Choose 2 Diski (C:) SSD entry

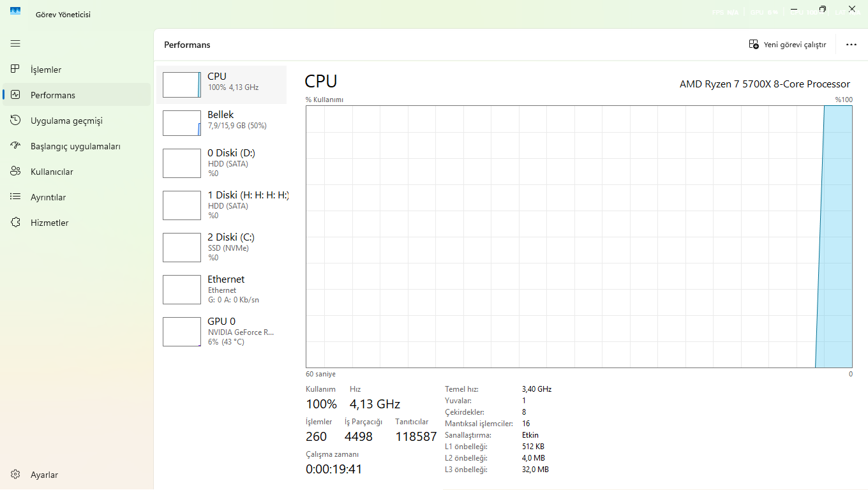[x=221, y=247]
